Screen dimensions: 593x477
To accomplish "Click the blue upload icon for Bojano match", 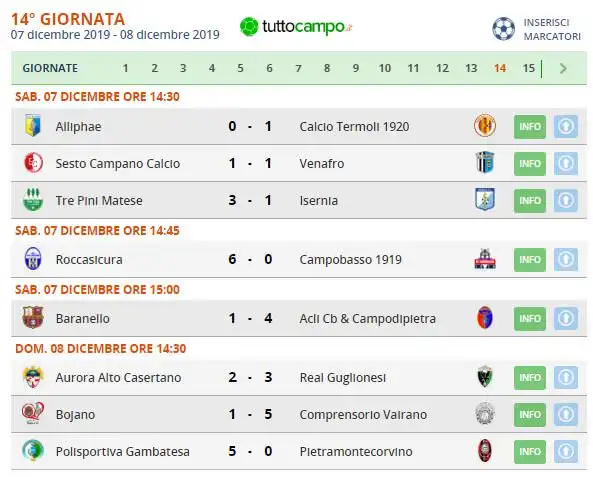I will (x=566, y=415).
